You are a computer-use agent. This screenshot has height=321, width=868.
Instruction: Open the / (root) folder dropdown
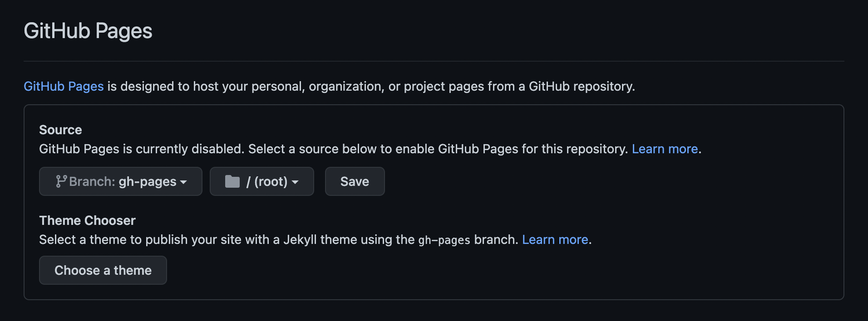click(x=262, y=181)
